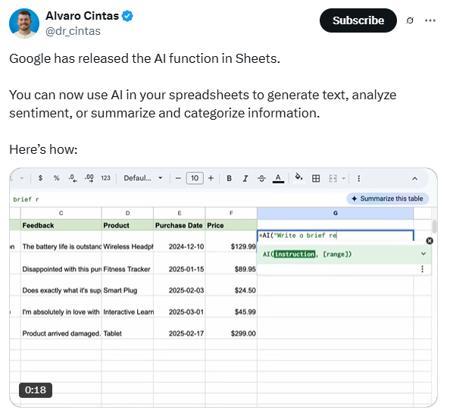Open the tweet's three-dot more menu
Viewport: 450px width, 413px height.
click(x=430, y=20)
